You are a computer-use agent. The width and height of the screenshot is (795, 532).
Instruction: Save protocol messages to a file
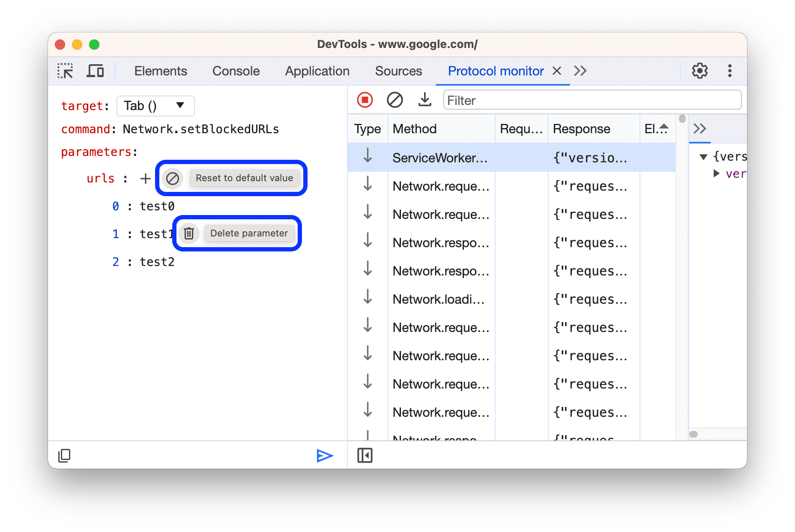pyautogui.click(x=424, y=100)
